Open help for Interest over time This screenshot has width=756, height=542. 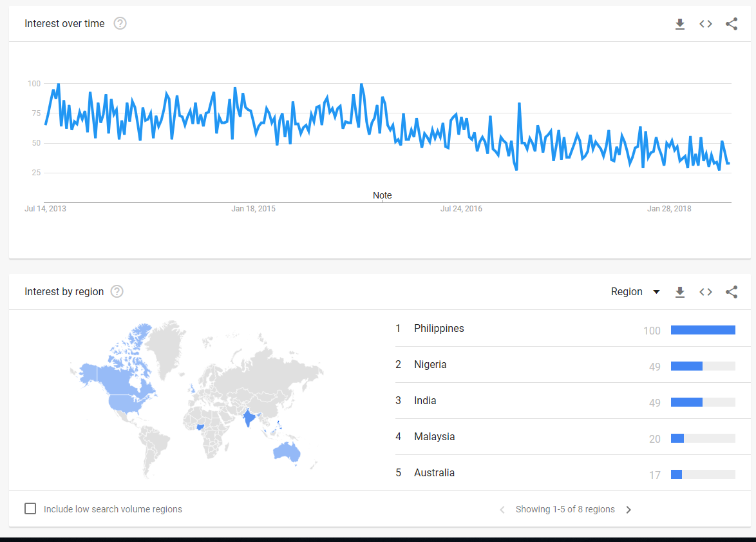tap(120, 24)
